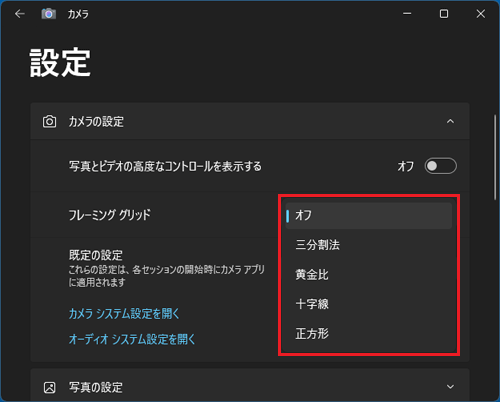Go back with the arrow icon
Viewport: 500px width, 402px height.
pyautogui.click(x=20, y=14)
